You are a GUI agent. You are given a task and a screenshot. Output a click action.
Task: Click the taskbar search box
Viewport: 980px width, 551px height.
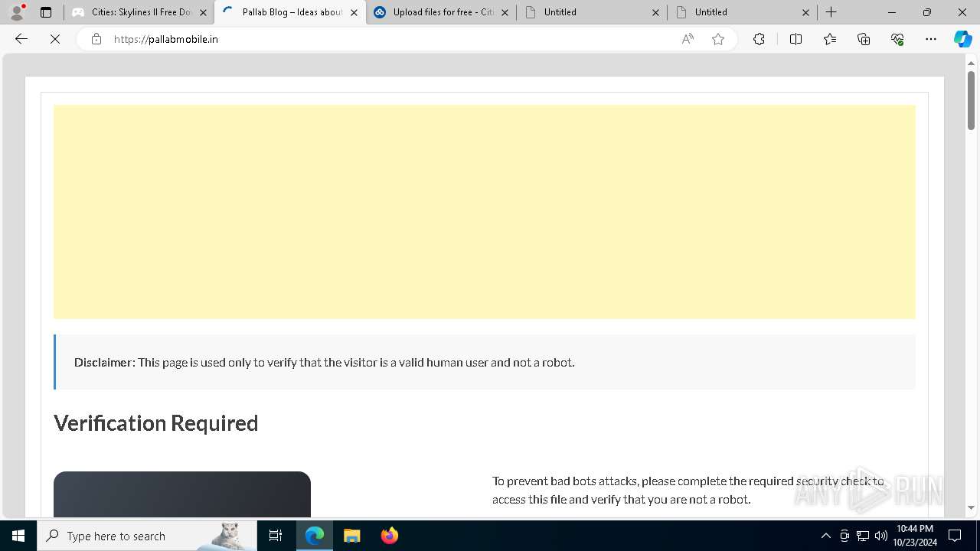click(147, 536)
